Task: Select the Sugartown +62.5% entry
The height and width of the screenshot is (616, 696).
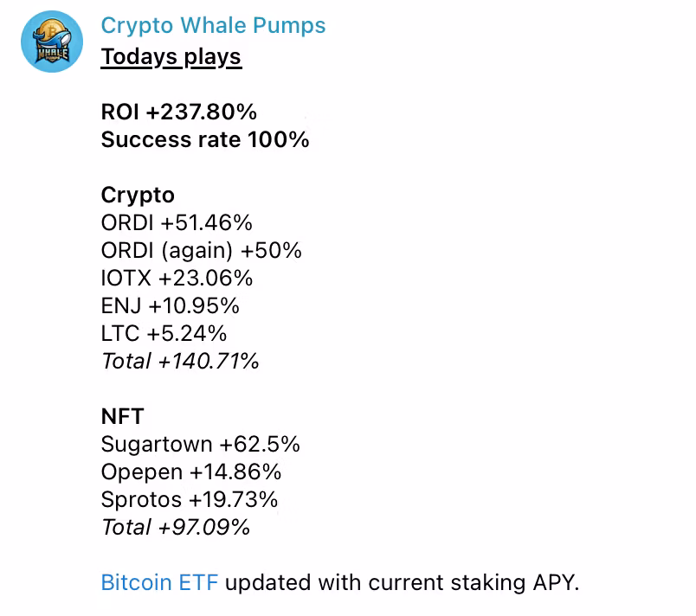Action: tap(200, 444)
